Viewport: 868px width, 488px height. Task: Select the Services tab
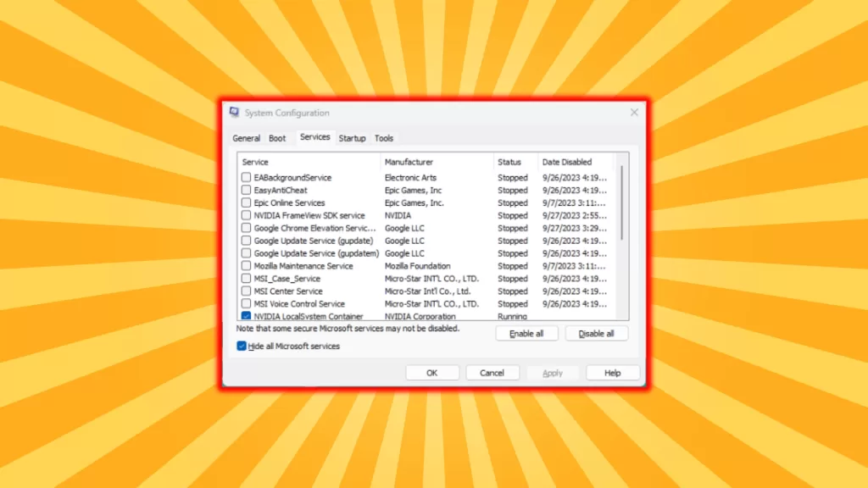315,137
